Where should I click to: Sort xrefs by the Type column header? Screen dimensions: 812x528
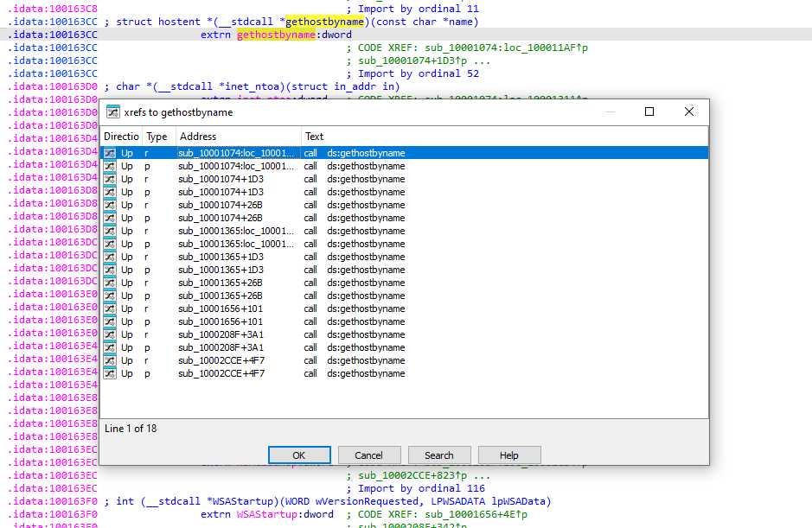157,137
